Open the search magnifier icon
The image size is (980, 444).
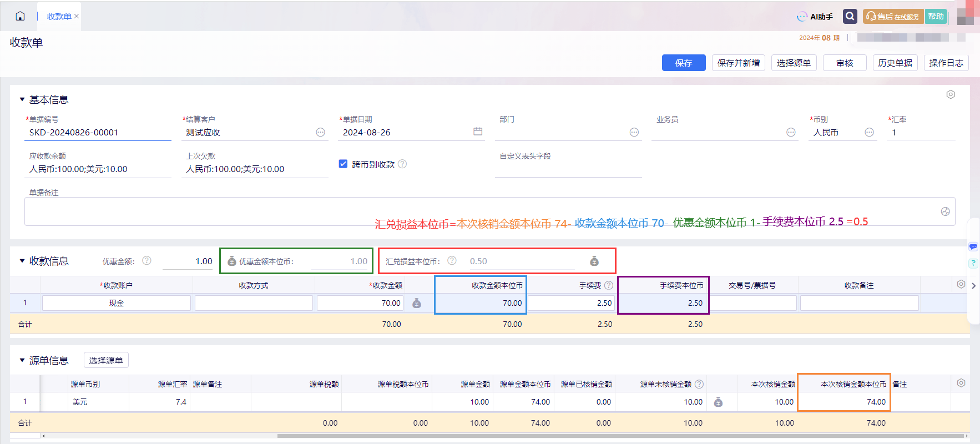click(850, 16)
